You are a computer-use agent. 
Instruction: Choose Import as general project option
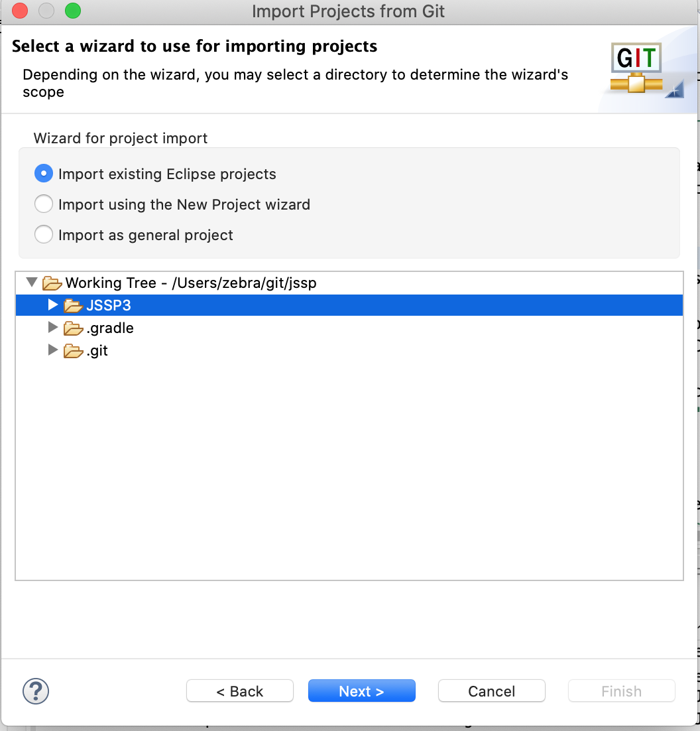pyautogui.click(x=43, y=235)
